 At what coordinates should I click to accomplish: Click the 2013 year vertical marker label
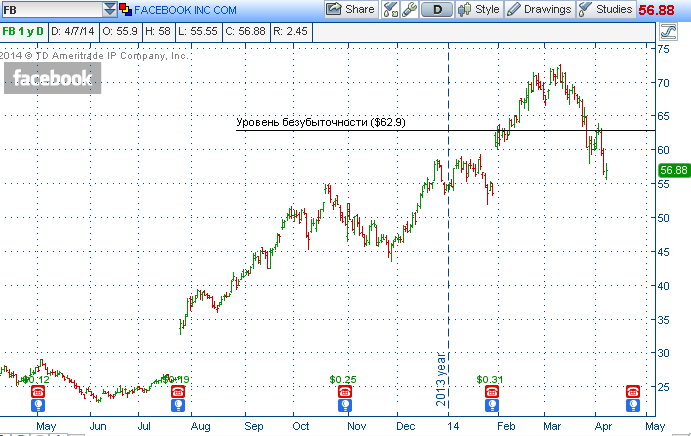(x=441, y=379)
